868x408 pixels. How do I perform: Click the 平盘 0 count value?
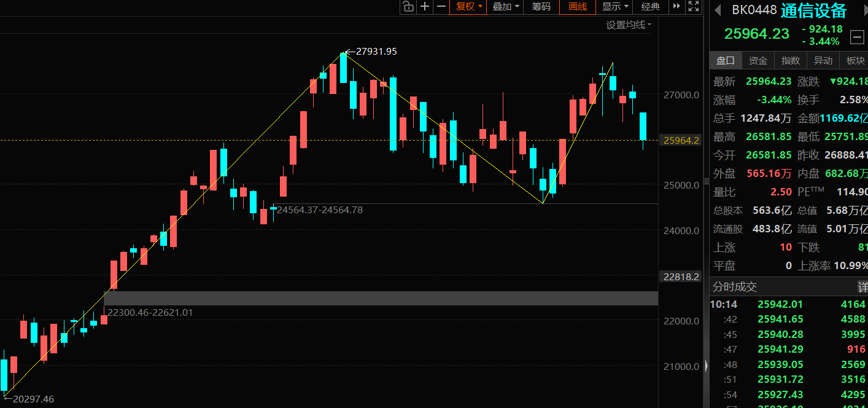pyautogui.click(x=789, y=265)
